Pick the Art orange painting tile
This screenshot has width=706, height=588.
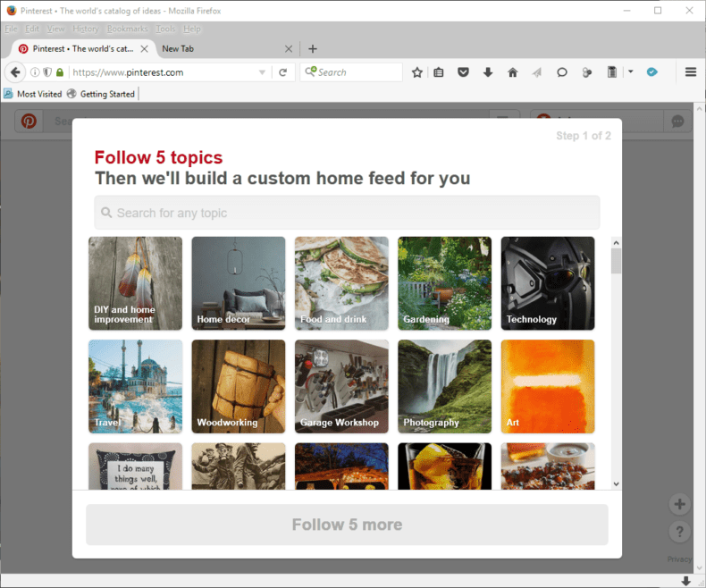(x=547, y=386)
